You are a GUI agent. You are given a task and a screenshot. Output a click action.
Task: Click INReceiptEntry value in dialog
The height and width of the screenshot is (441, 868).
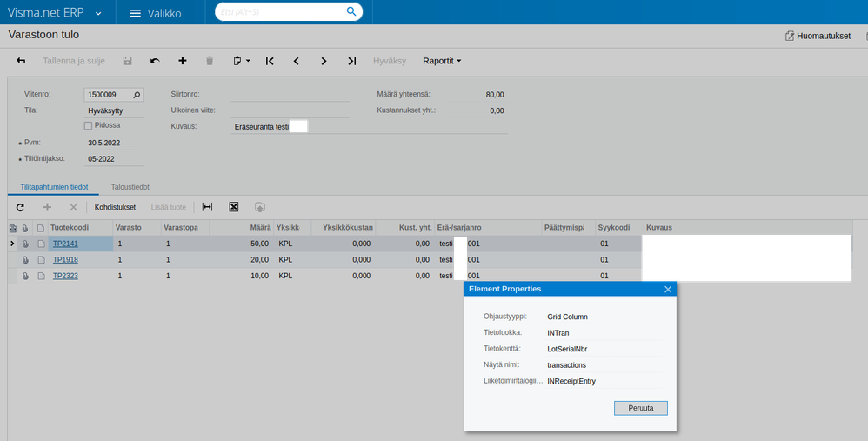click(571, 381)
